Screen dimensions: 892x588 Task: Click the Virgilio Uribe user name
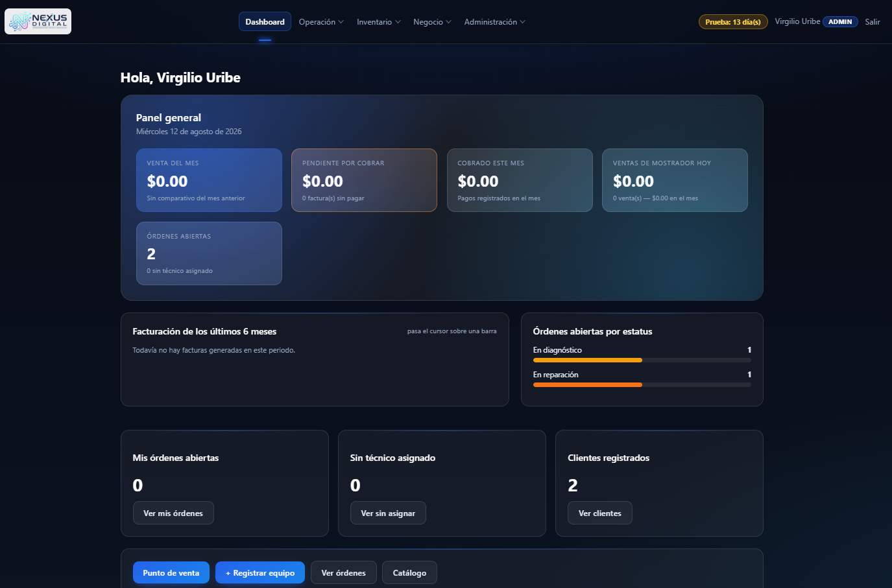click(797, 21)
